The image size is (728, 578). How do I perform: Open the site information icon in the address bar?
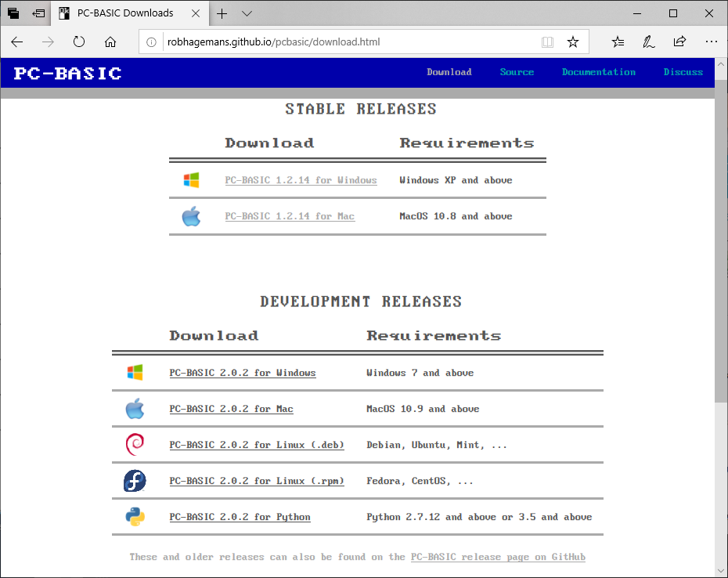tap(151, 42)
